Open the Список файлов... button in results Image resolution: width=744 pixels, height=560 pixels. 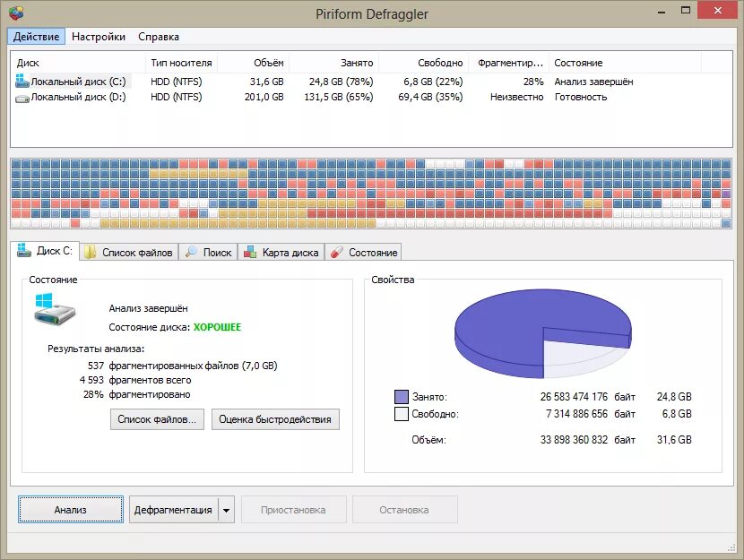tap(157, 419)
